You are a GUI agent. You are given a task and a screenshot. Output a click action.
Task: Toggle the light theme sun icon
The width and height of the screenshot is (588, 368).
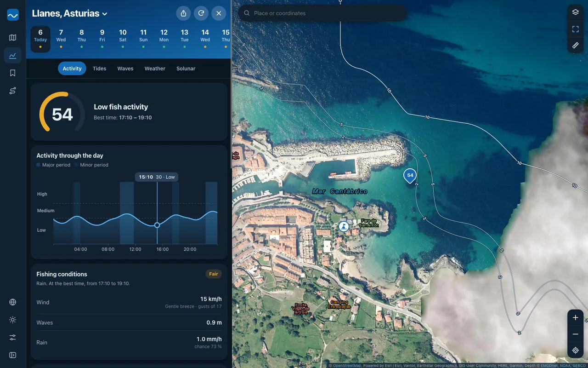click(x=13, y=320)
